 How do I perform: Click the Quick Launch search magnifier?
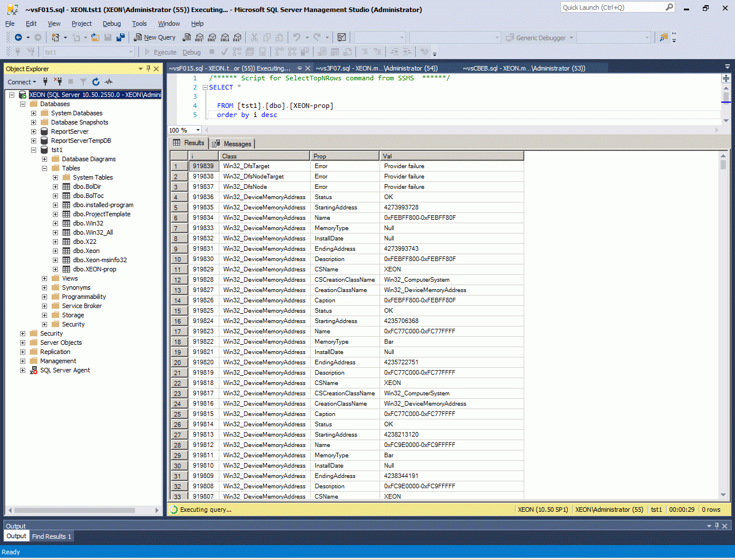click(669, 7)
